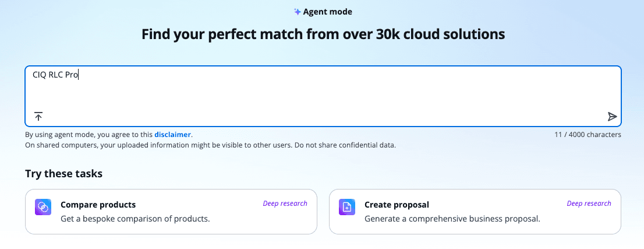
Task: Click "Generate a comprehensive business proposal" description
Action: click(x=452, y=219)
